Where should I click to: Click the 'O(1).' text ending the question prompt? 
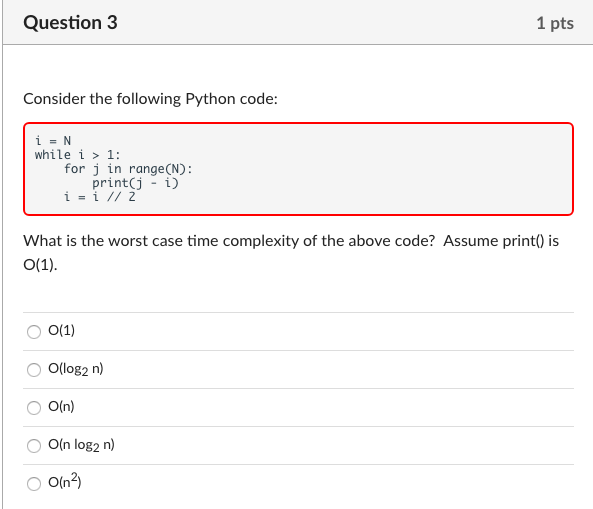coord(40,265)
